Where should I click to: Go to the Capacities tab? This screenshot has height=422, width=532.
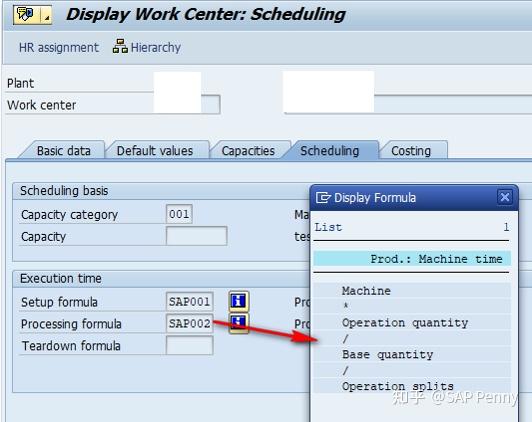(x=248, y=151)
